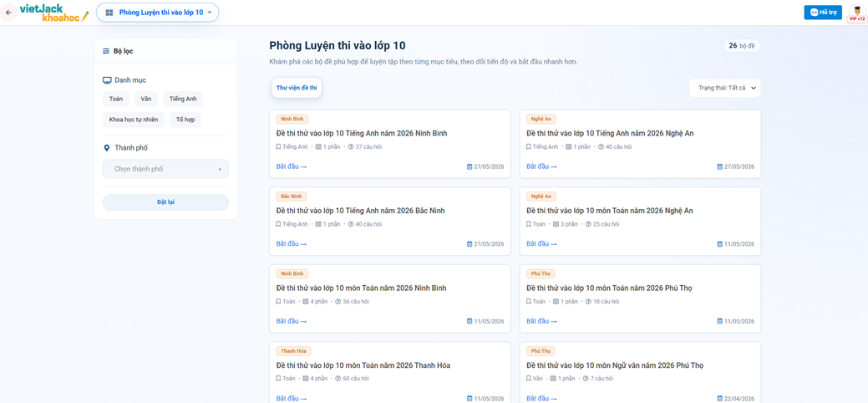Click question icon beside 7 câu hỏi

click(586, 379)
